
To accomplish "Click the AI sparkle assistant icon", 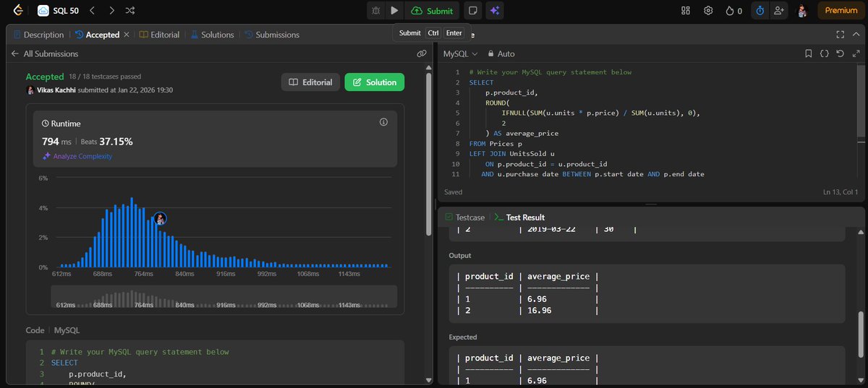I will coord(495,11).
